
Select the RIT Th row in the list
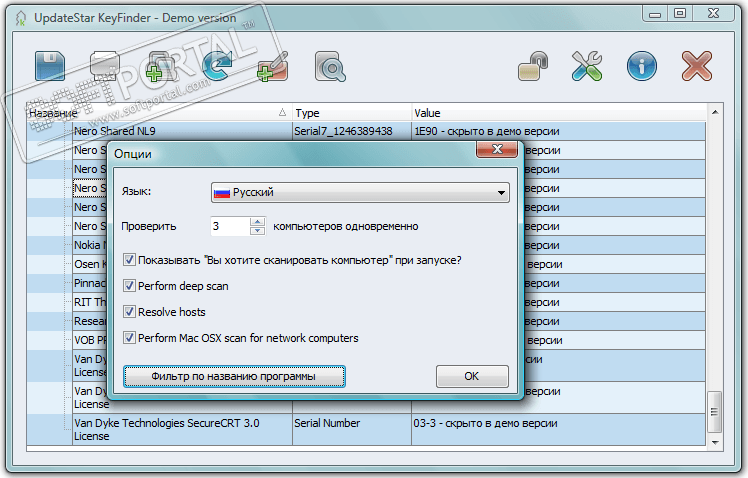click(90, 302)
